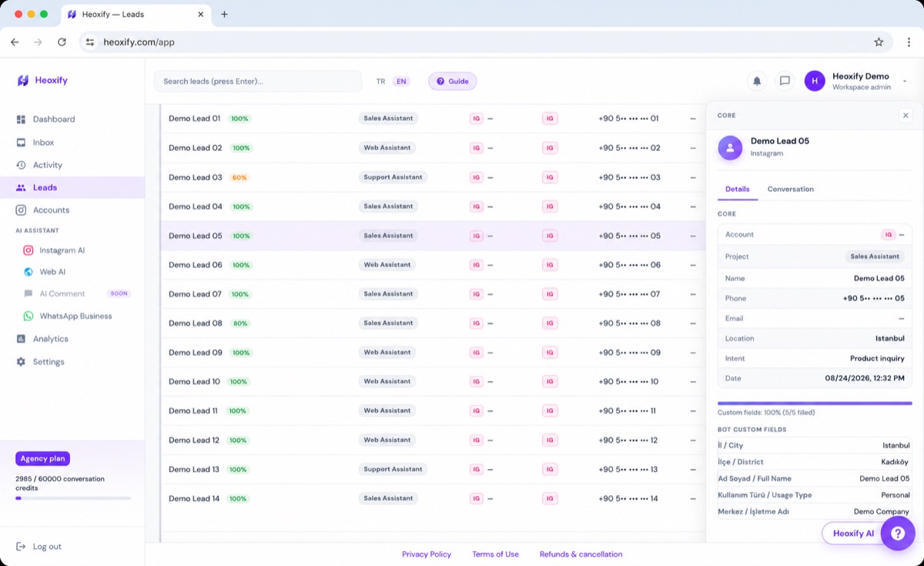Switch language to EN
924x566 pixels.
point(401,81)
